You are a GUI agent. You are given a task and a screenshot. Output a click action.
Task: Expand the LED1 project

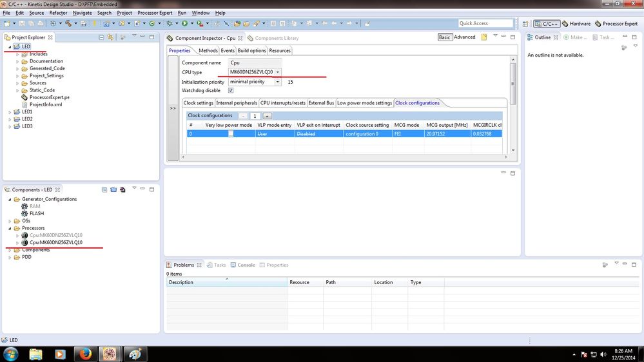pyautogui.click(x=10, y=111)
